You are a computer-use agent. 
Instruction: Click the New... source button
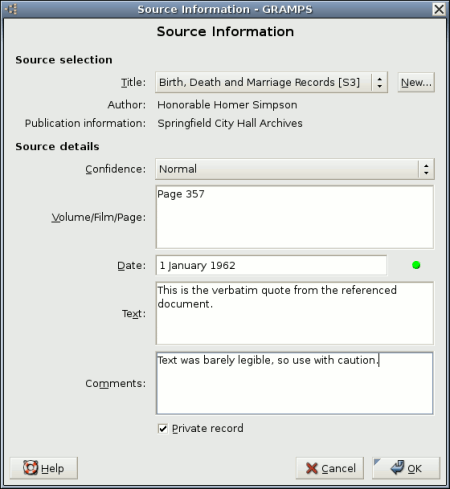416,82
